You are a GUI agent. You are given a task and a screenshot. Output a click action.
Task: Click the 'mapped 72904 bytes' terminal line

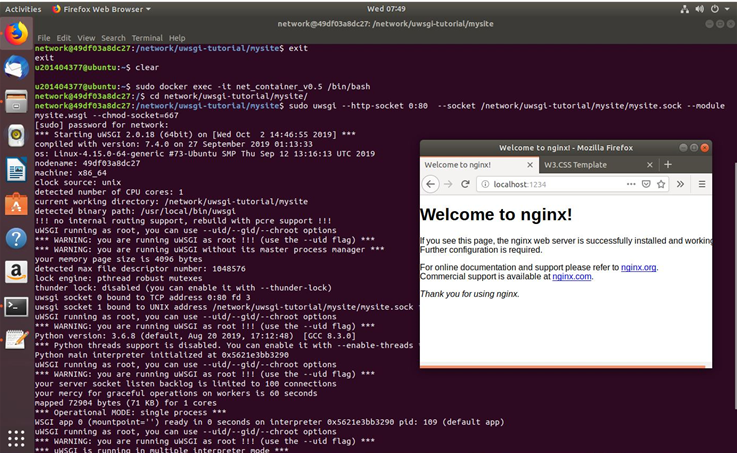(x=126, y=403)
